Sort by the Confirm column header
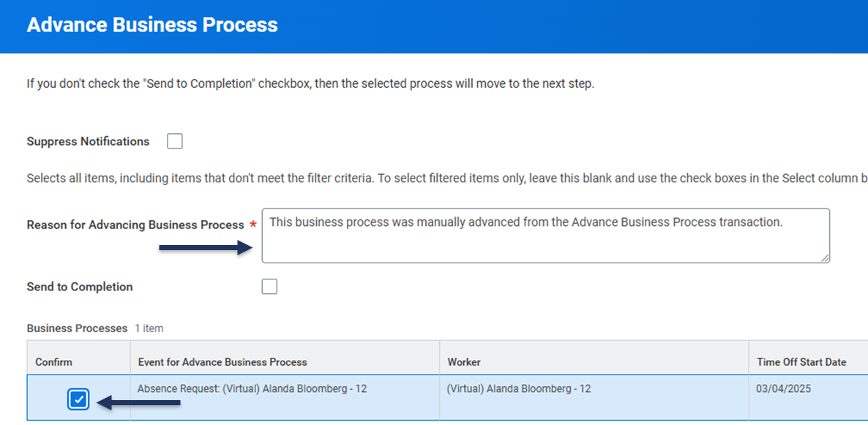The height and width of the screenshot is (425, 868). pos(54,362)
